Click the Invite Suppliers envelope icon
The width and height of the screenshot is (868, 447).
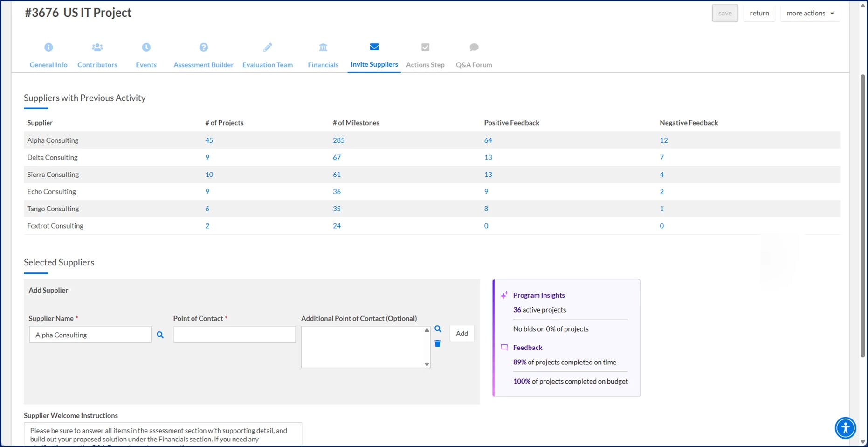tap(374, 47)
